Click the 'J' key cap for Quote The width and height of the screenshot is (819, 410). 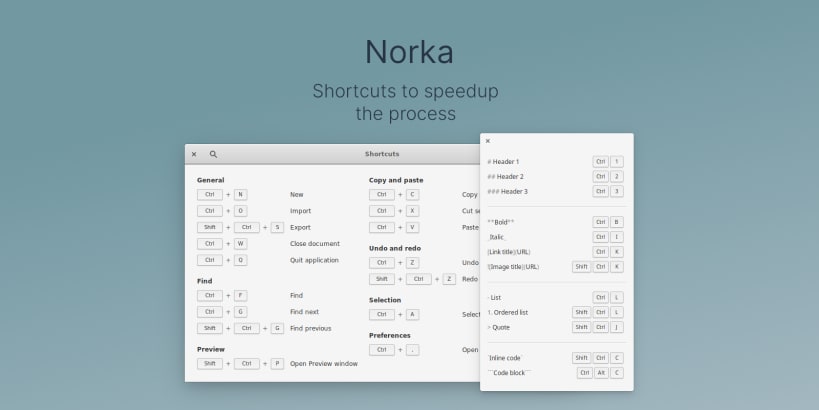(x=617, y=327)
